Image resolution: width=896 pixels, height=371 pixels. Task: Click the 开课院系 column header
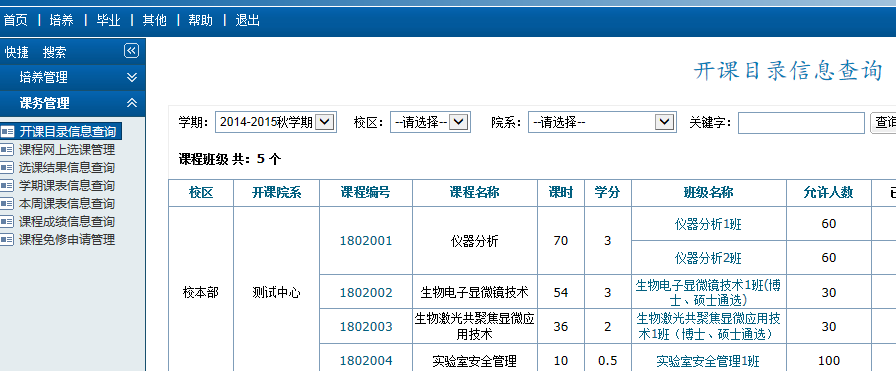276,193
